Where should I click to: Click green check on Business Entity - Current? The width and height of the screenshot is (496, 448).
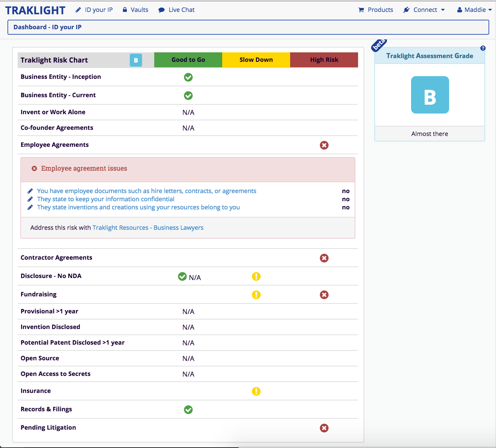coord(188,96)
